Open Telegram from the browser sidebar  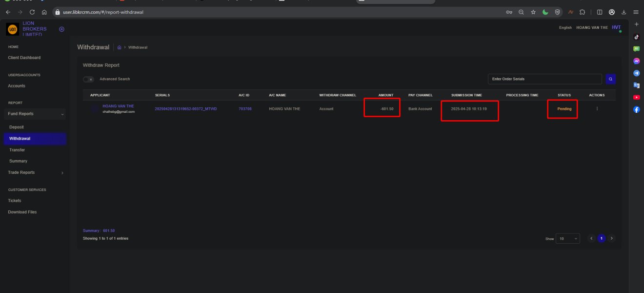point(636,73)
